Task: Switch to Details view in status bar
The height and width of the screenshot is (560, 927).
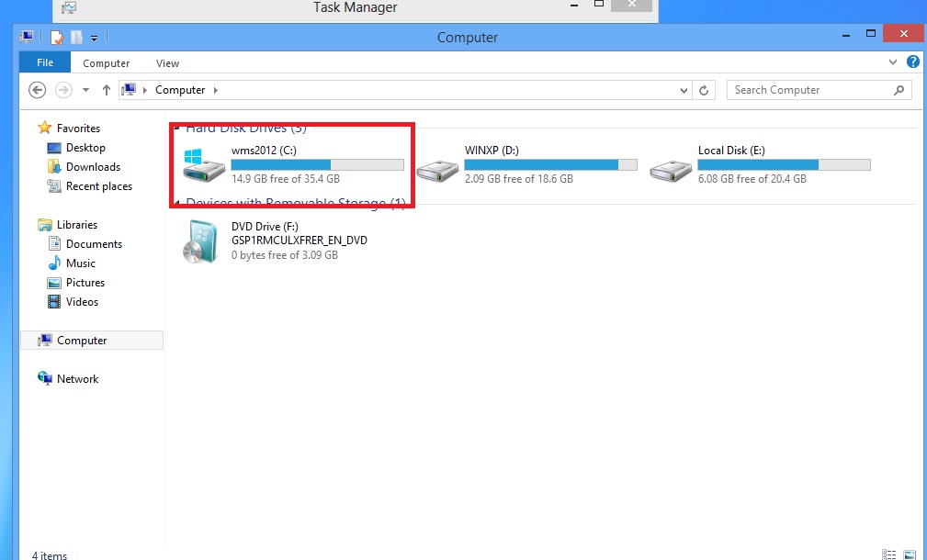Action: [888, 554]
